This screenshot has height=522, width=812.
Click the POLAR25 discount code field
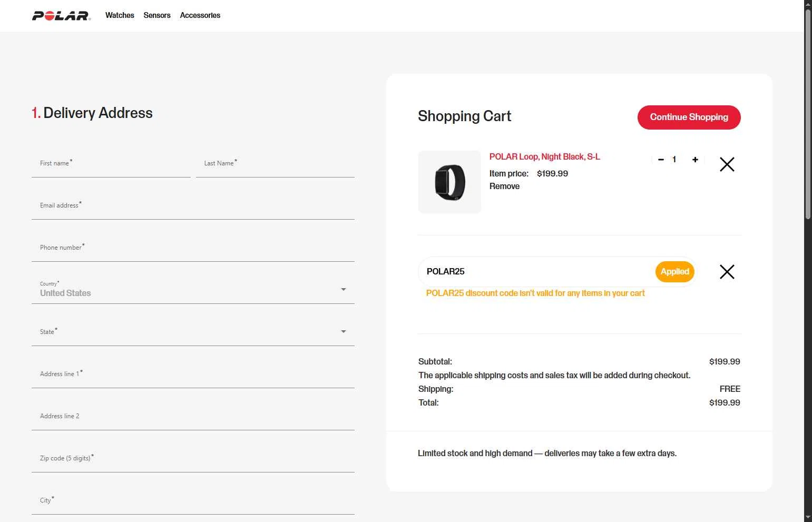coord(537,272)
